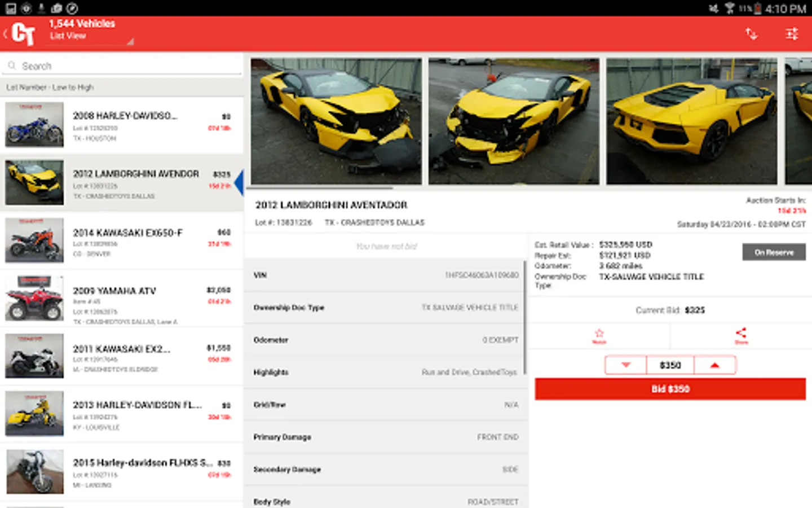Tap the Watch star icon
The image size is (812, 508).
pyautogui.click(x=599, y=336)
